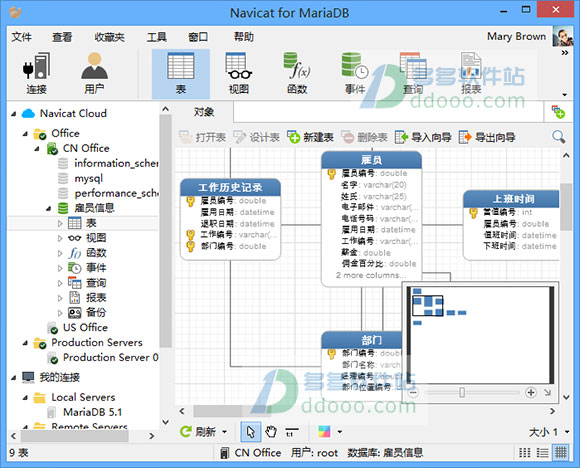Viewport: 580px width, 468px height.
Task: Select the hand pan tool
Action: tap(271, 432)
